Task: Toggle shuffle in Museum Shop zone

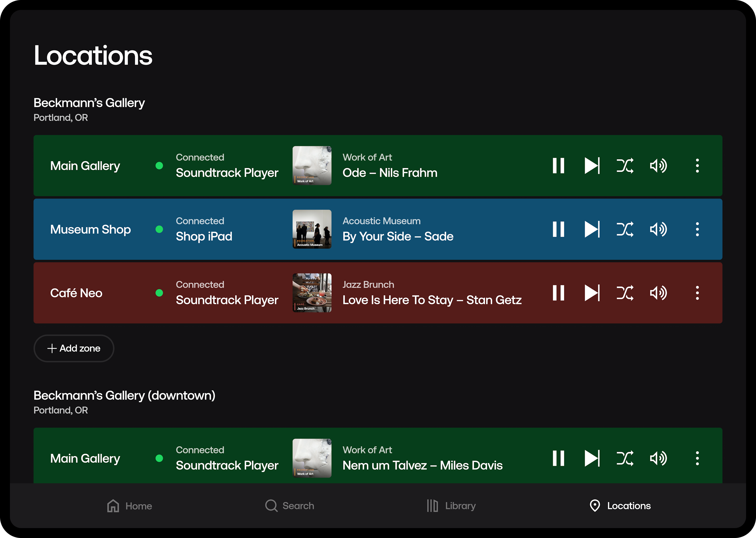Action: 625,229
